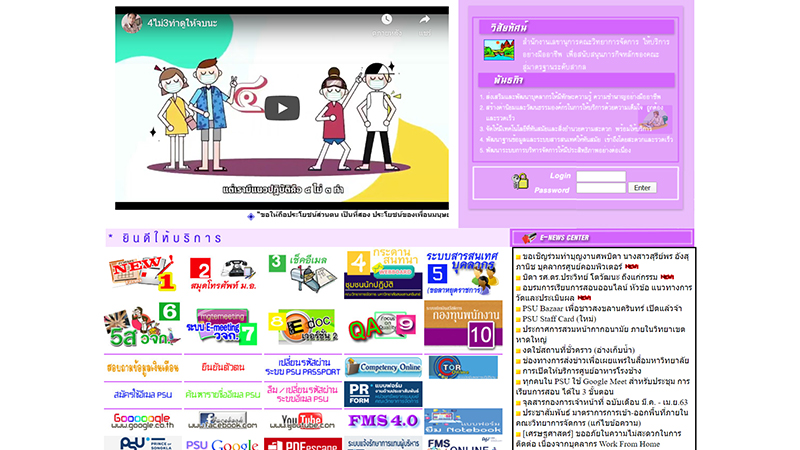Open the salary information inquiry link
This screenshot has width=800, height=450.
(143, 367)
